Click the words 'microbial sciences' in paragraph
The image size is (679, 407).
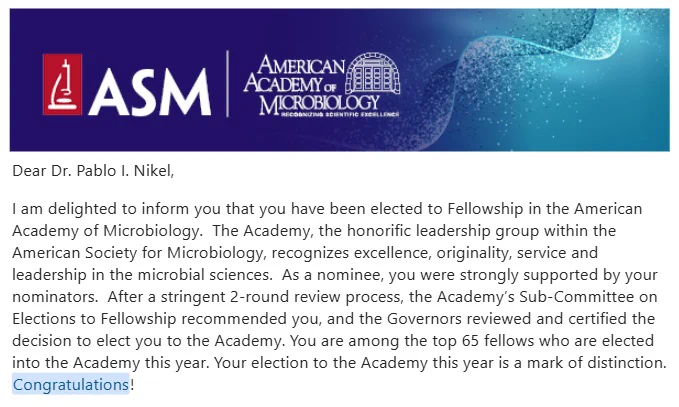click(203, 275)
